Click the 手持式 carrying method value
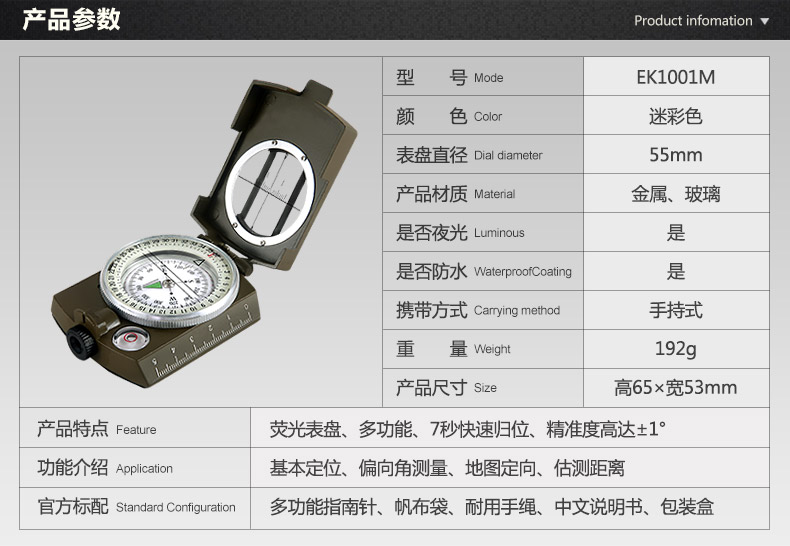 [676, 310]
